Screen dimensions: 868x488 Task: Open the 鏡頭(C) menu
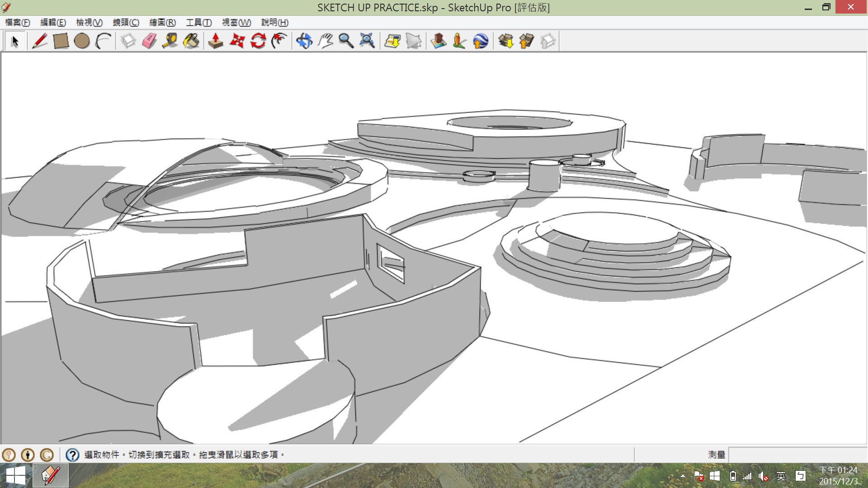pos(126,23)
